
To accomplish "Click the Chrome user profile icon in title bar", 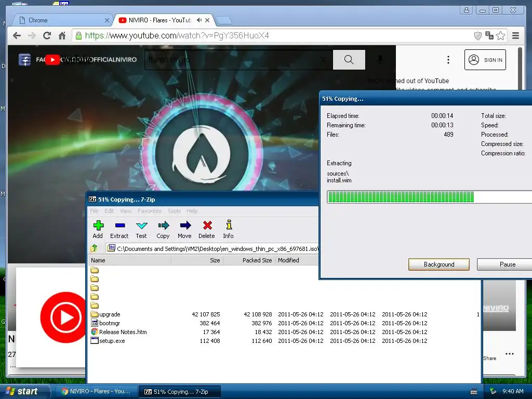I will coord(467,10).
